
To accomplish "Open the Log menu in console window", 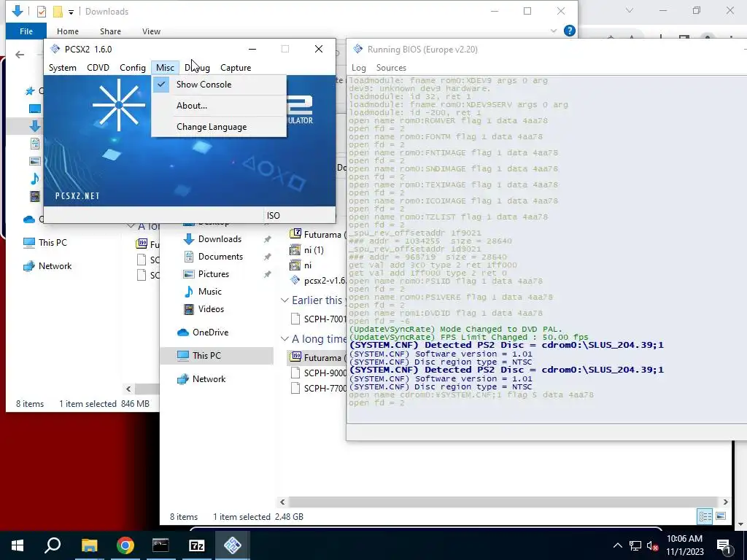I will click(359, 68).
